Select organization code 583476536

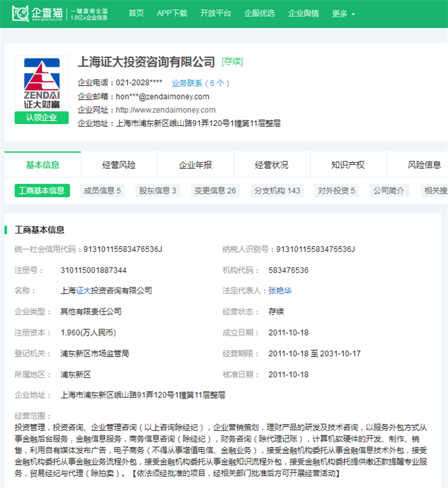coord(289,270)
